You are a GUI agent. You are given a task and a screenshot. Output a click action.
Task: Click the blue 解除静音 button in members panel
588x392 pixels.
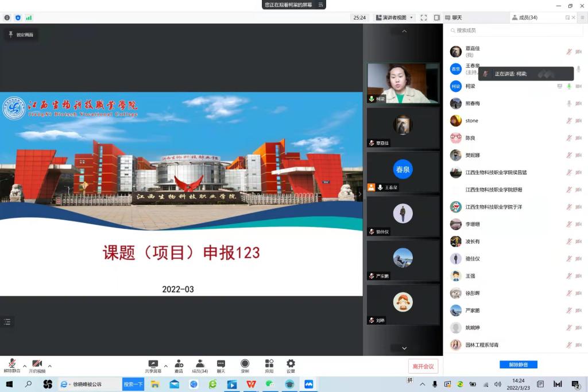pos(518,364)
